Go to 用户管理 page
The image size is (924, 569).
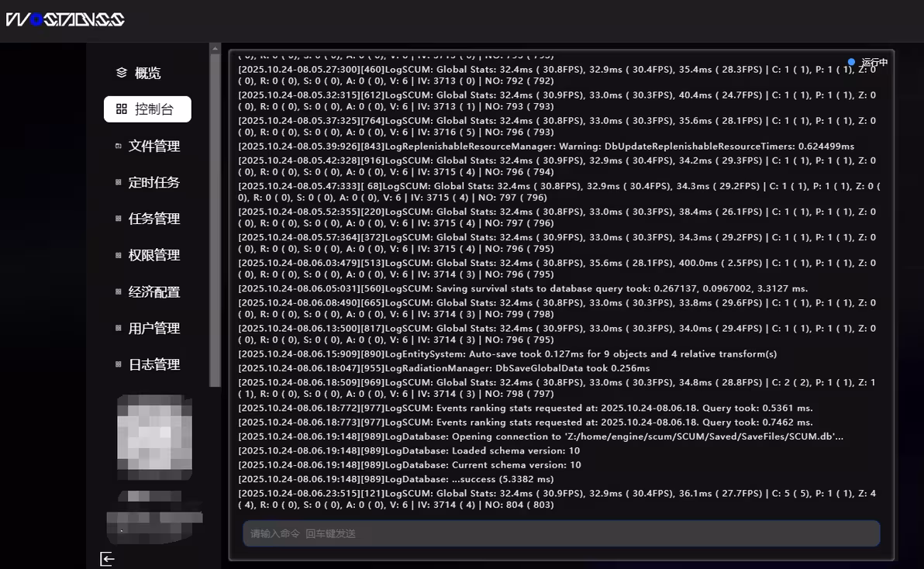tap(153, 328)
